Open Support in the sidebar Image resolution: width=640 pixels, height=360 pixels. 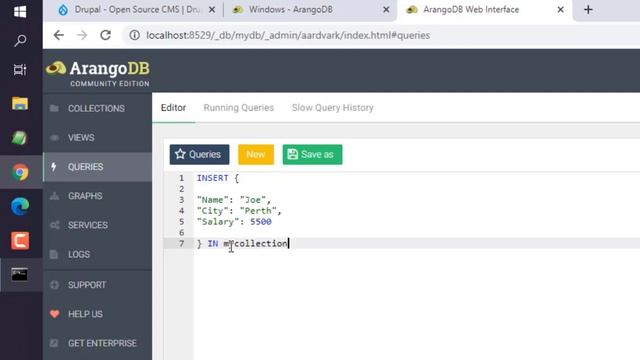point(97,285)
